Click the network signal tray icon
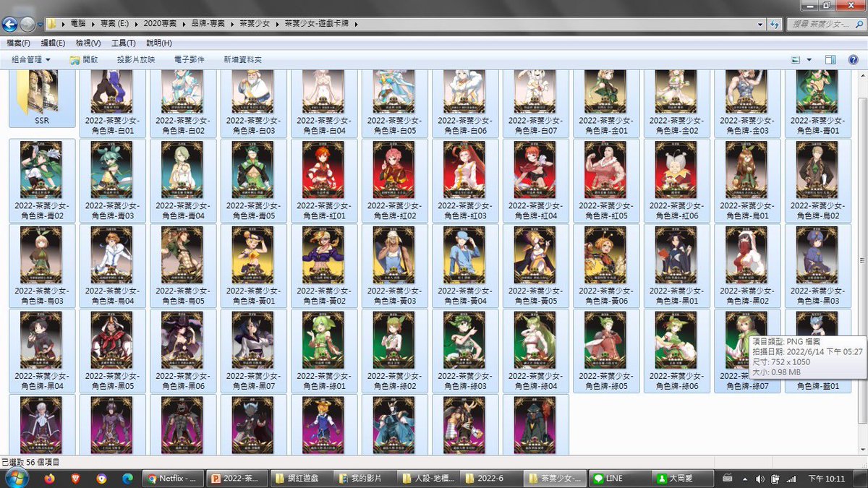This screenshot has height=488, width=868. [x=791, y=479]
